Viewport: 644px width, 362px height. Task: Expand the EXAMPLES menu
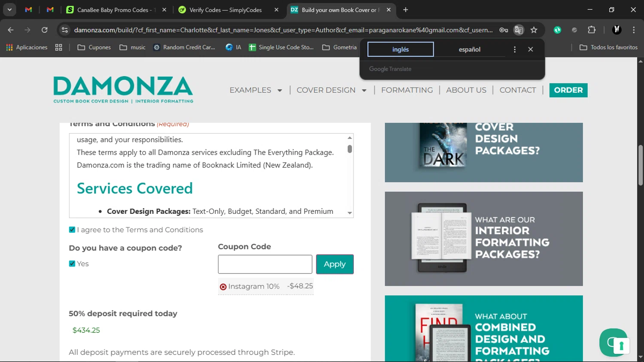(x=256, y=90)
